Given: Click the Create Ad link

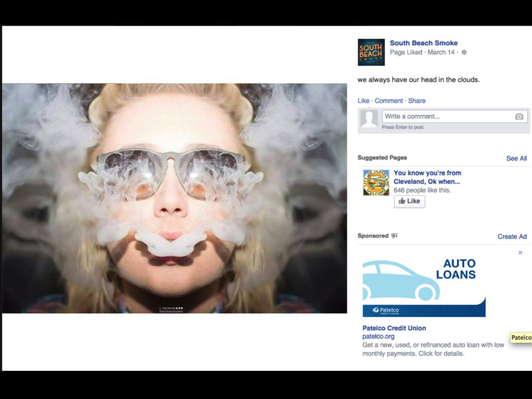Looking at the screenshot, I should pos(512,236).
